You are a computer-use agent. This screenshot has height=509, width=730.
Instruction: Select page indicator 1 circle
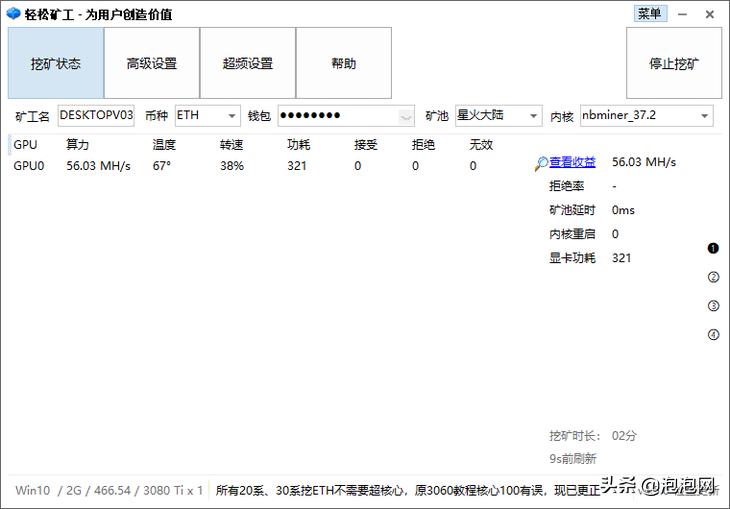coord(713,248)
